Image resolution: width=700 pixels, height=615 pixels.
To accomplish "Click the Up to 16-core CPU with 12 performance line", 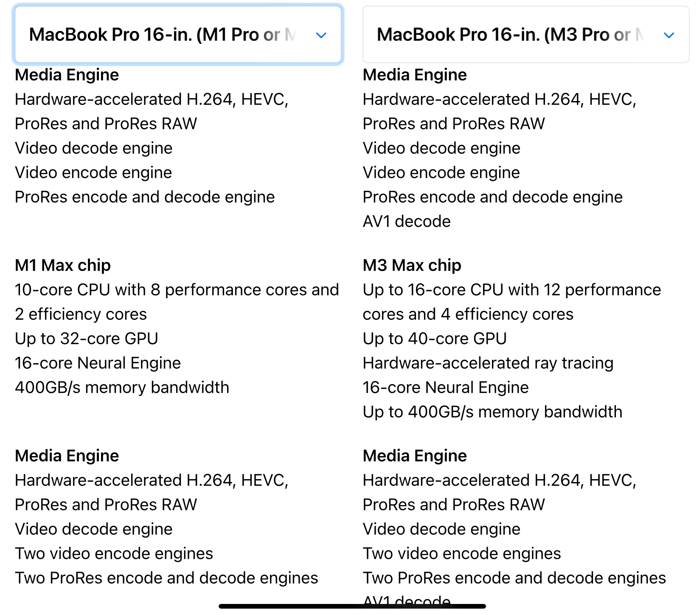I will [512, 290].
